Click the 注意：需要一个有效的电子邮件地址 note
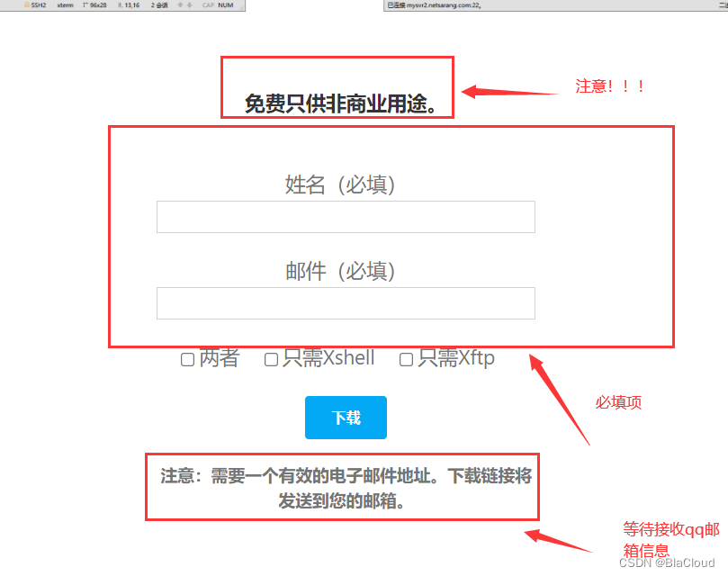 click(x=346, y=488)
